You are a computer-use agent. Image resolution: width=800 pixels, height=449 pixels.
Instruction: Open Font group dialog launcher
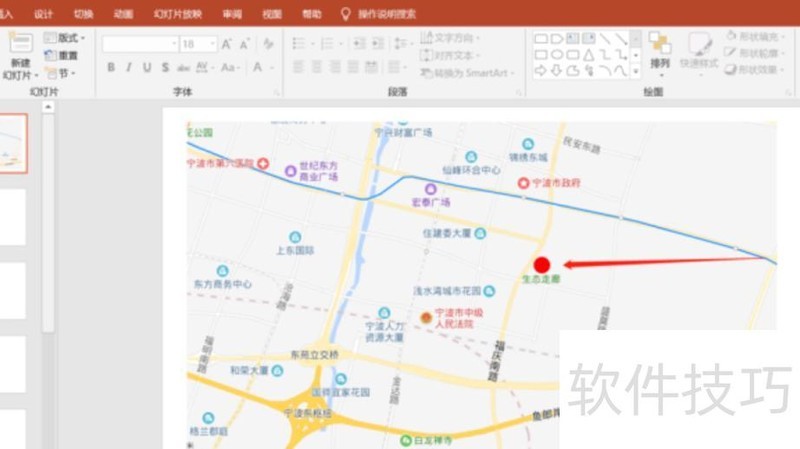coord(277,92)
